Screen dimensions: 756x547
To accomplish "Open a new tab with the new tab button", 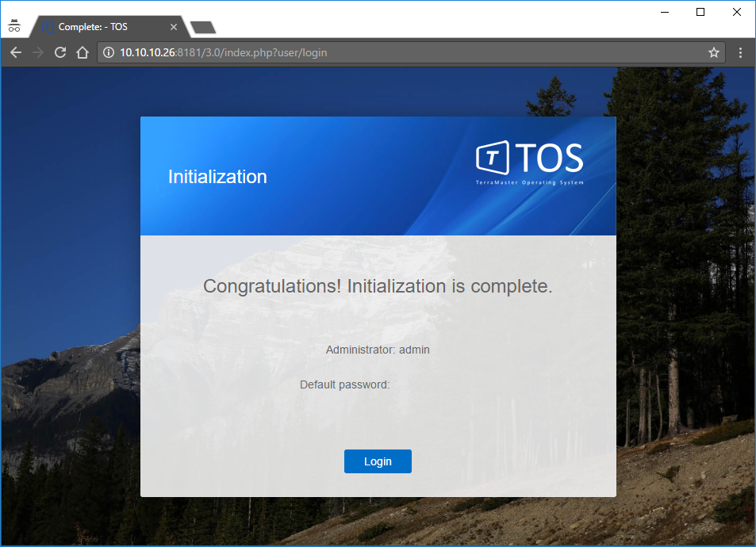I will (x=203, y=27).
